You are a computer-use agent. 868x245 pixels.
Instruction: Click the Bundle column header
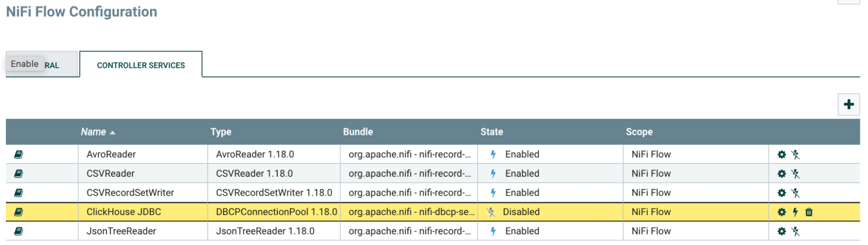pos(358,132)
